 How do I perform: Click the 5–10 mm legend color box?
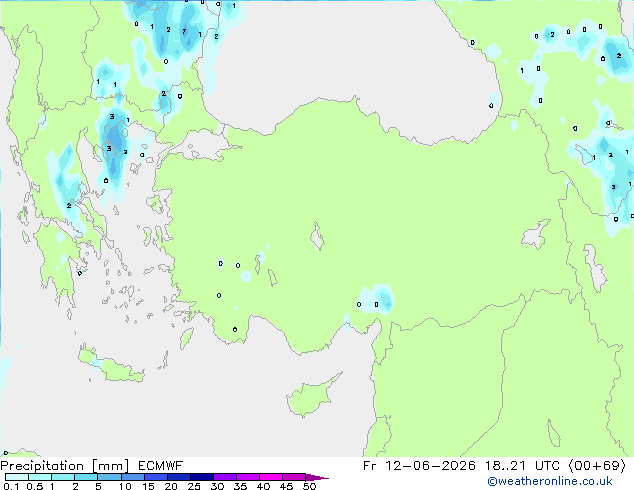pyautogui.click(x=109, y=477)
